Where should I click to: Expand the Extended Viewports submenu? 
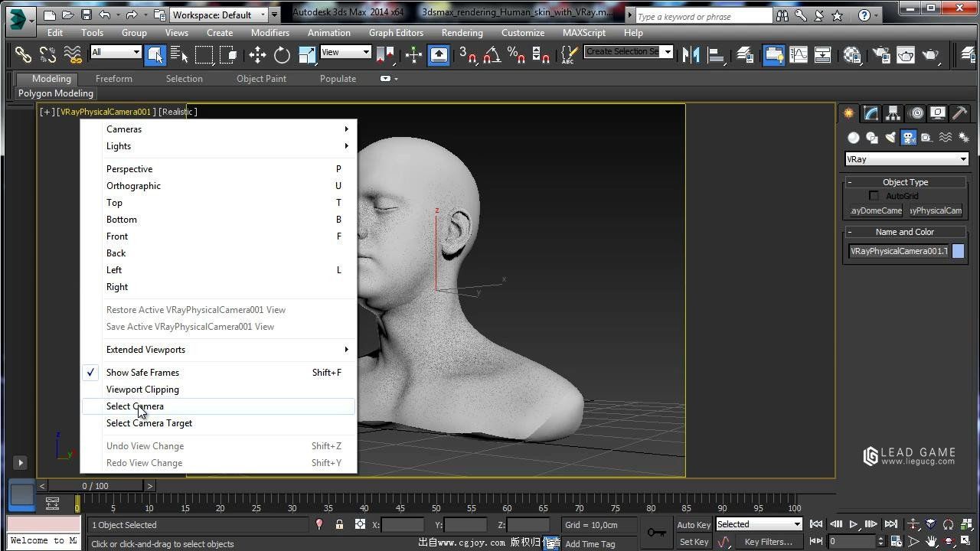click(218, 350)
